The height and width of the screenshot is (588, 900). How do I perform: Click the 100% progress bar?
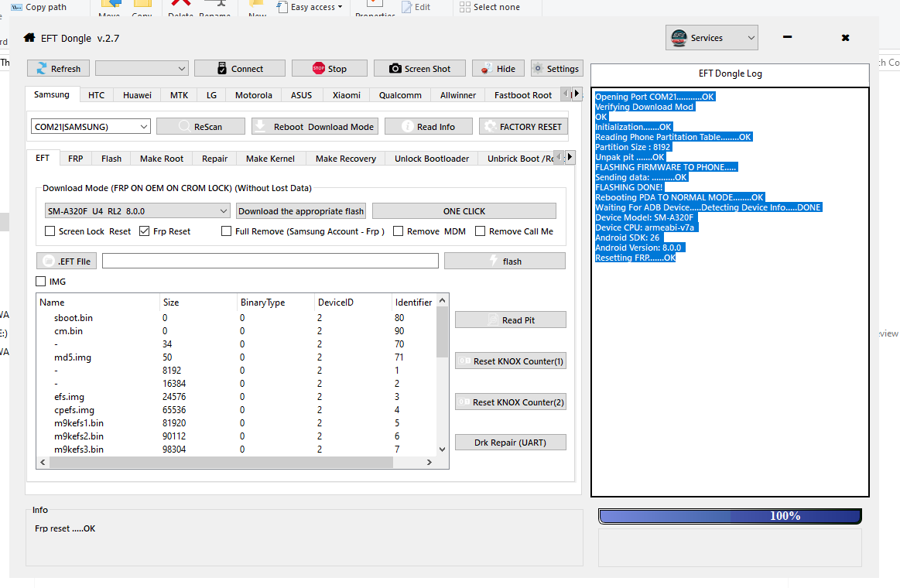coord(730,516)
